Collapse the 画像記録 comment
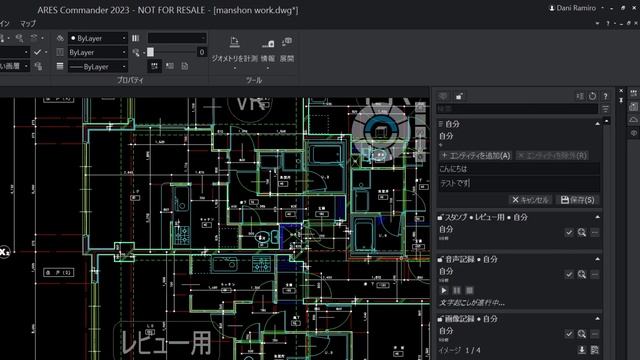 point(598,318)
